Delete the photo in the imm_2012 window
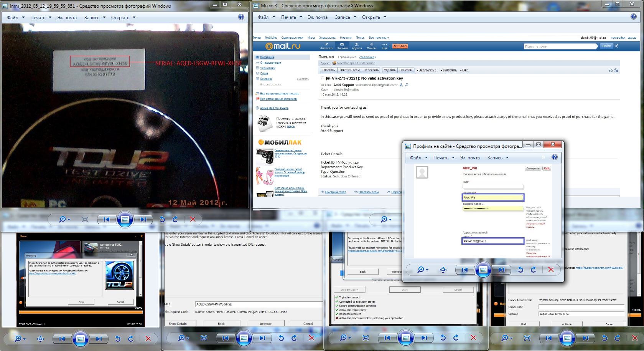Viewport: 644px width, 351px height. point(193,219)
